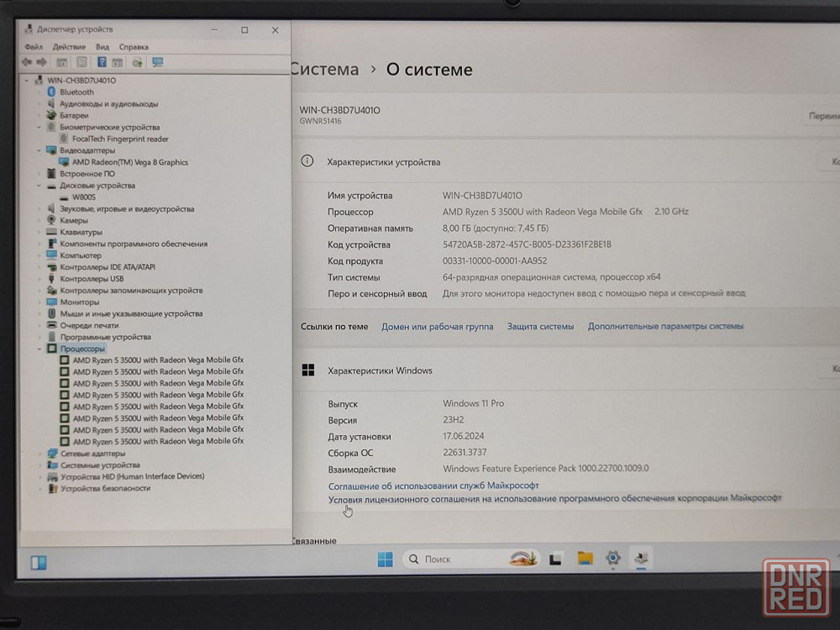Click the Back arrow in Device Manager toolbar

click(x=27, y=63)
